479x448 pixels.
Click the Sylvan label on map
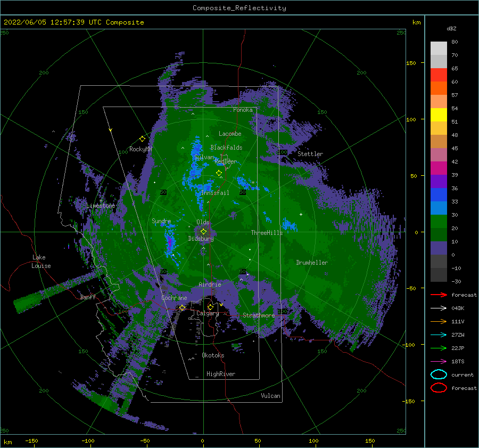tap(204, 157)
